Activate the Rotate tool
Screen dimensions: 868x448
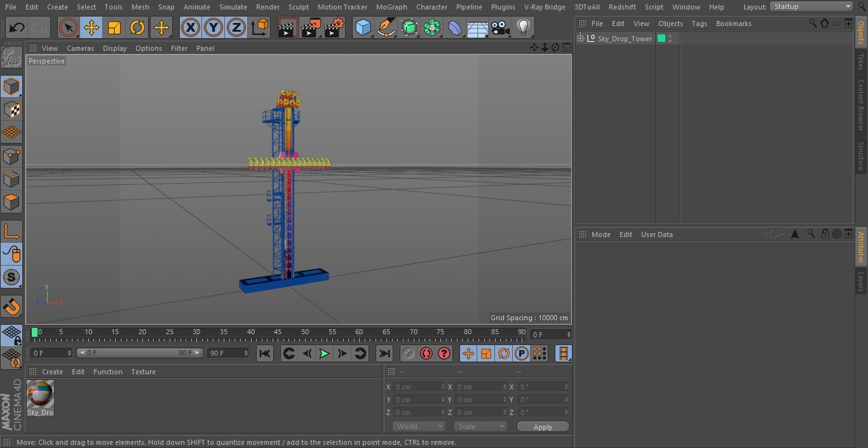[137, 27]
